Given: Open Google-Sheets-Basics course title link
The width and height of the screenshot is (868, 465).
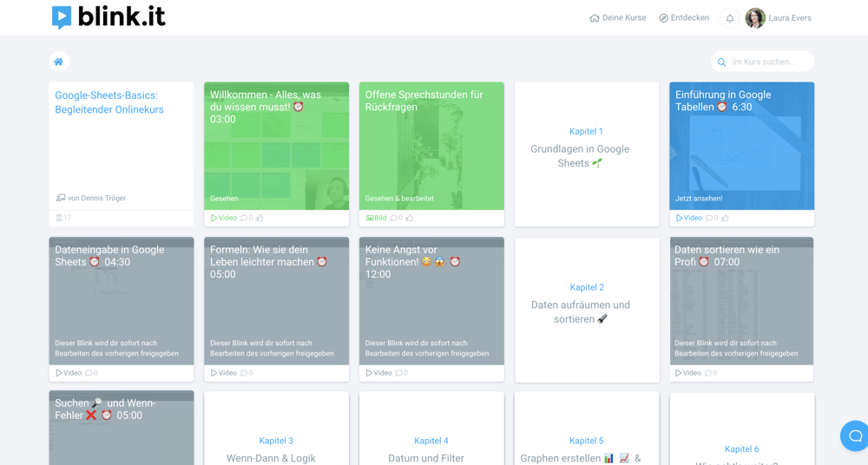Looking at the screenshot, I should 109,102.
